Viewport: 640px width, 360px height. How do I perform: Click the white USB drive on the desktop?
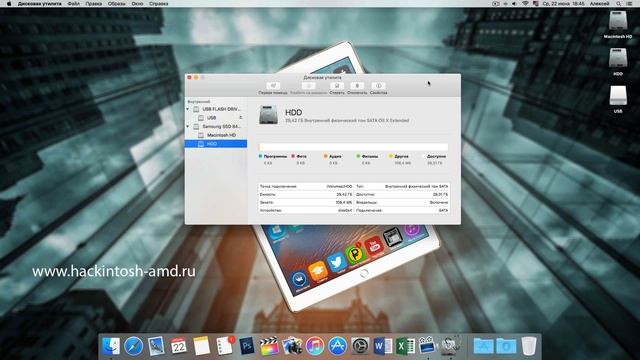pyautogui.click(x=618, y=96)
